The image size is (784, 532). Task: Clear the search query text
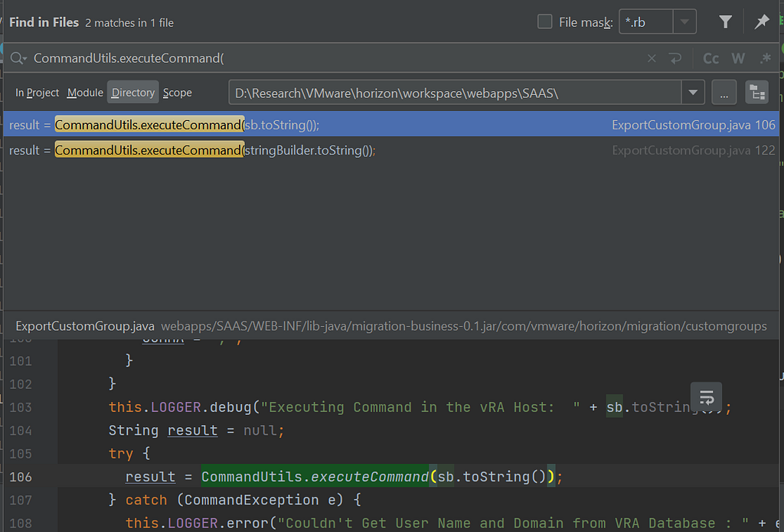[x=652, y=58]
